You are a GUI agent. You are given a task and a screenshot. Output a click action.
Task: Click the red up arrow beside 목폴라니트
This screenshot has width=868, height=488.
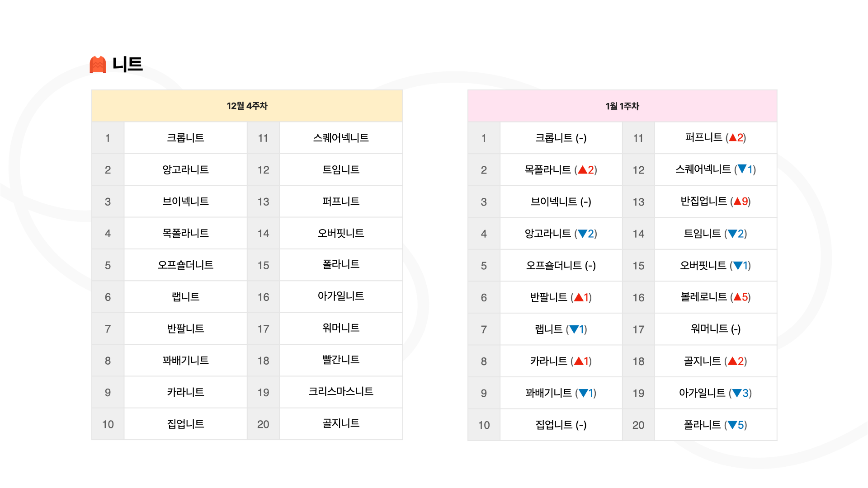582,170
